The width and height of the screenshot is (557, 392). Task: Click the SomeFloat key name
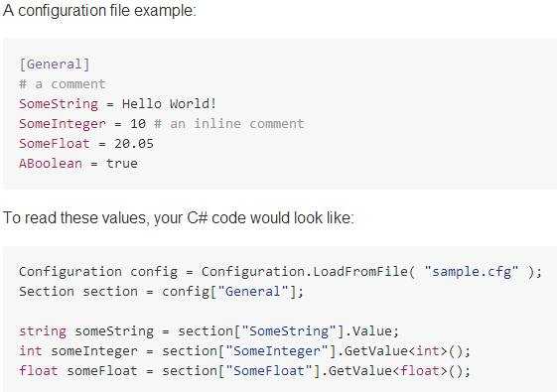pyautogui.click(x=55, y=144)
